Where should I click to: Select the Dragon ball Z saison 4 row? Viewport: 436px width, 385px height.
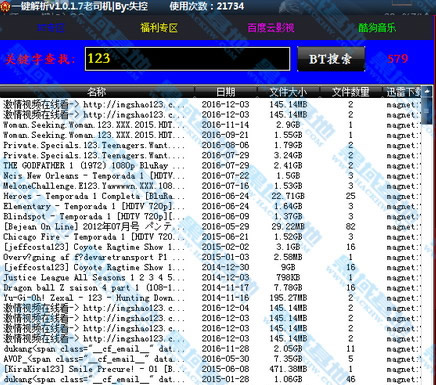click(211, 288)
